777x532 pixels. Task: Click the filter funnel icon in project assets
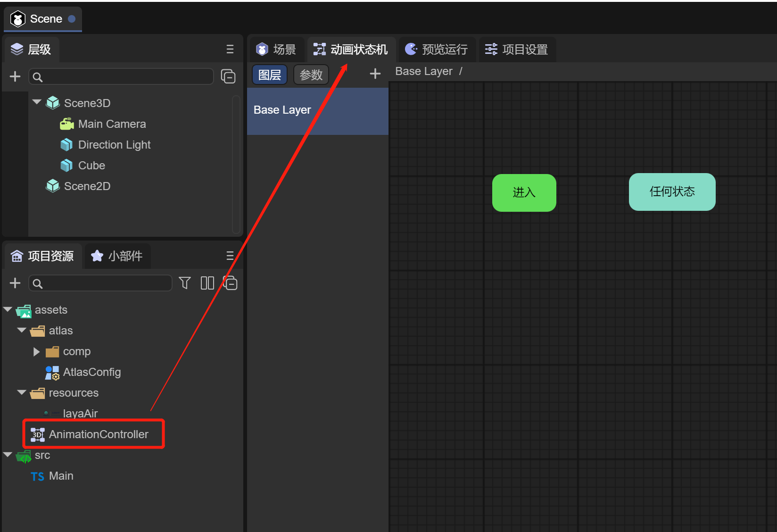tap(185, 283)
